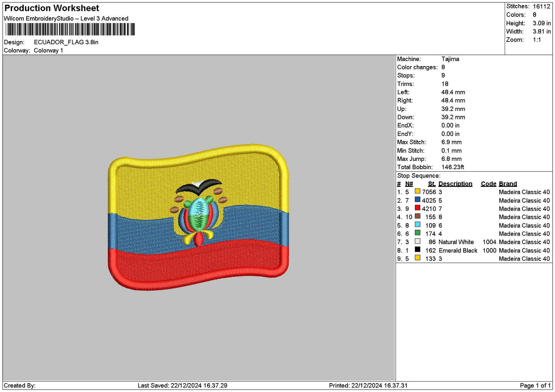Image resolution: width=555 pixels, height=392 pixels.
Task: Click the 'Colorway 1' value
Action: pyautogui.click(x=48, y=51)
